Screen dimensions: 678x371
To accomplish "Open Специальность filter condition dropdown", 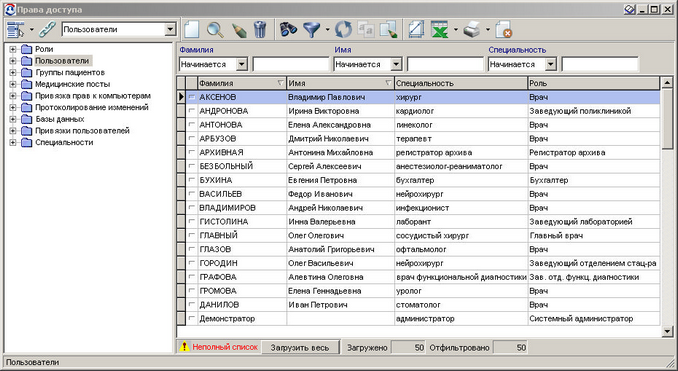I will tap(550, 64).
